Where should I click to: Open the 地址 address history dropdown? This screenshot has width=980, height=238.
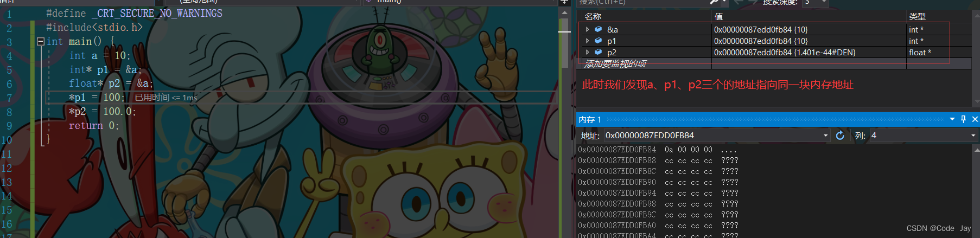pyautogui.click(x=826, y=136)
